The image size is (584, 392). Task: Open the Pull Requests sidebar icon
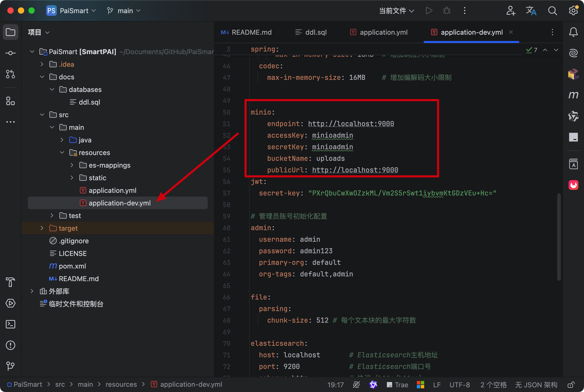tap(11, 74)
